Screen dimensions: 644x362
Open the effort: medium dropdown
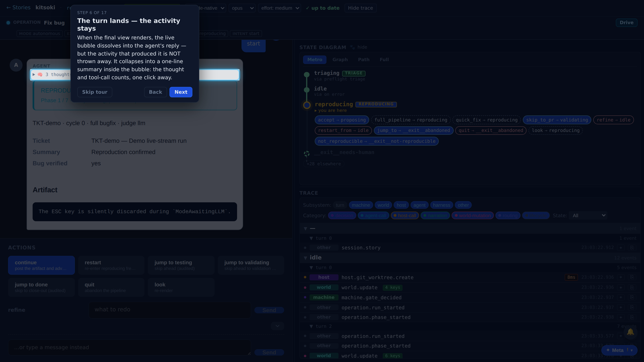[279, 8]
